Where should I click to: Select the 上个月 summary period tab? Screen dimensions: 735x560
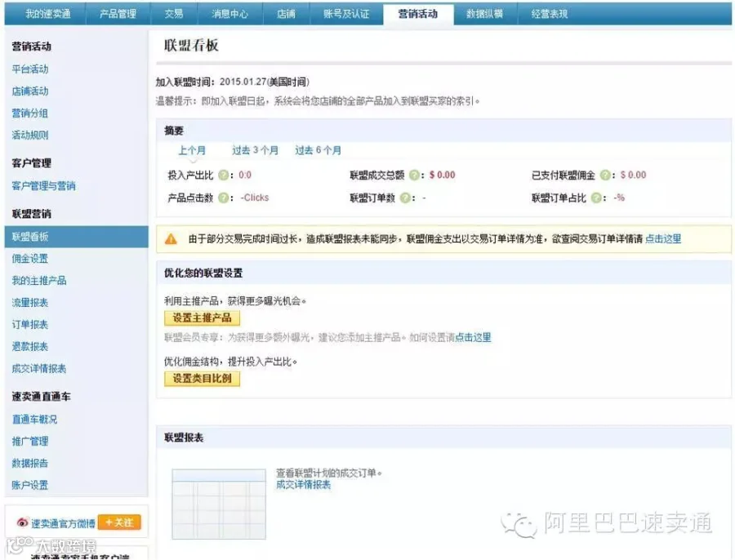[x=192, y=150]
